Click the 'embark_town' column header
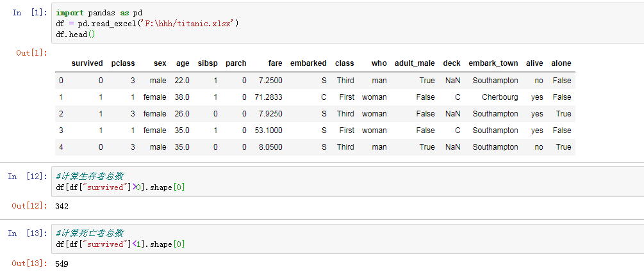The width and height of the screenshot is (644, 277). click(493, 63)
